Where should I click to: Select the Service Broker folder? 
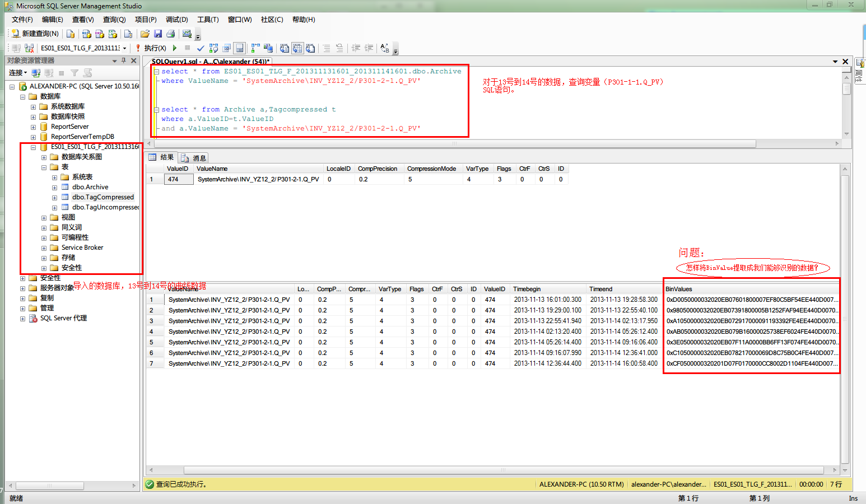coord(82,248)
